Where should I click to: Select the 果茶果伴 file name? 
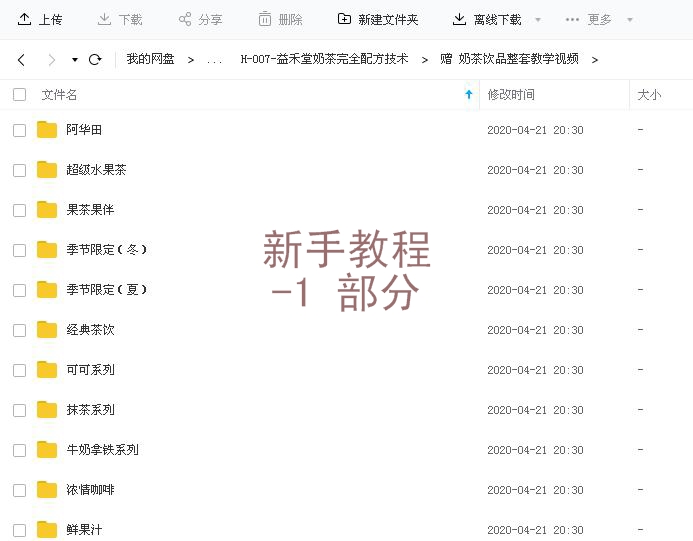[90, 210]
